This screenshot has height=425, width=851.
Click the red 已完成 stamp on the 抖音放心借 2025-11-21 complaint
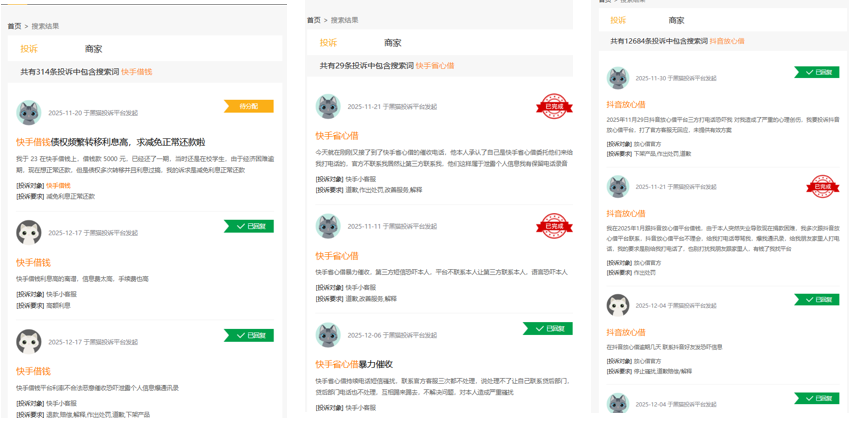(822, 186)
